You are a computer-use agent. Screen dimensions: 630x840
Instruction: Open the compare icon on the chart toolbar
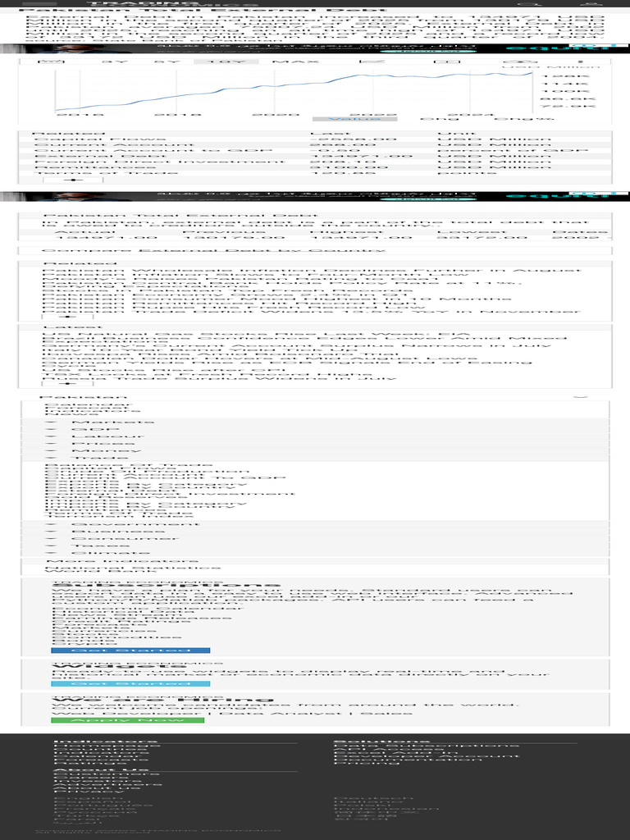(x=446, y=62)
